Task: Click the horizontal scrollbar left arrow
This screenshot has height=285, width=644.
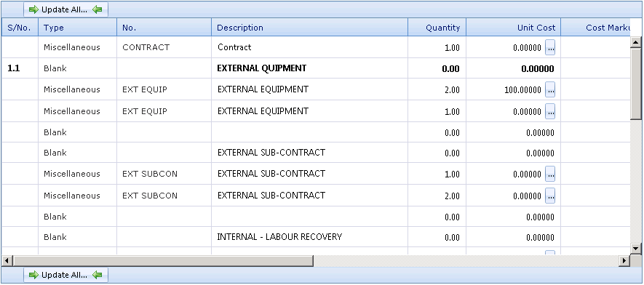Action: (7, 260)
